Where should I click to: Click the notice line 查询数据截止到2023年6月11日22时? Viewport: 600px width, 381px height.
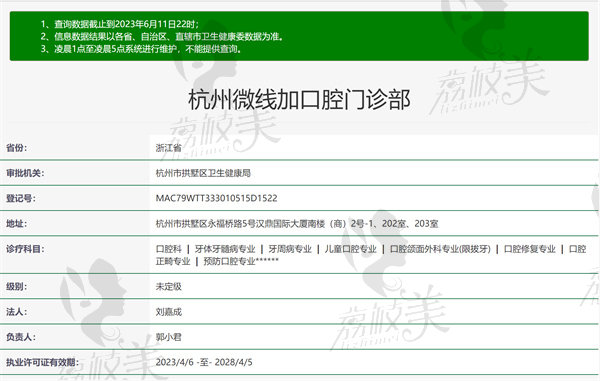click(120, 24)
